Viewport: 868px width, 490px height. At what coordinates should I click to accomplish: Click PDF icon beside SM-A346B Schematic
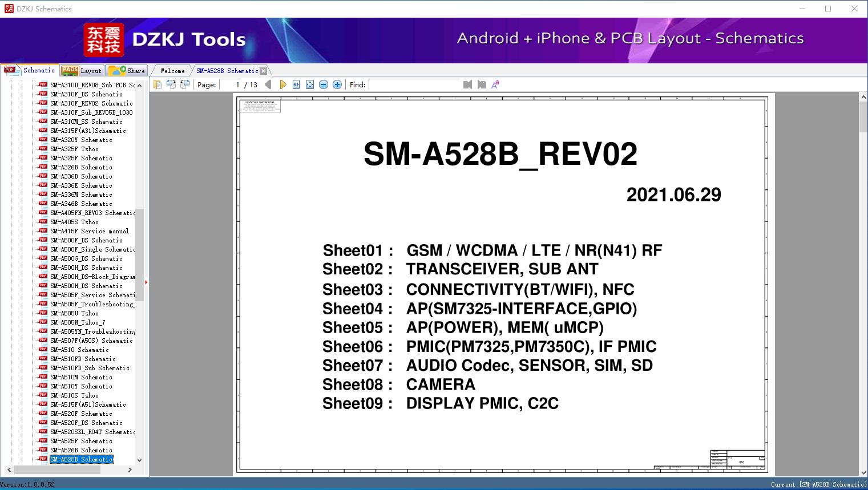pyautogui.click(x=43, y=204)
